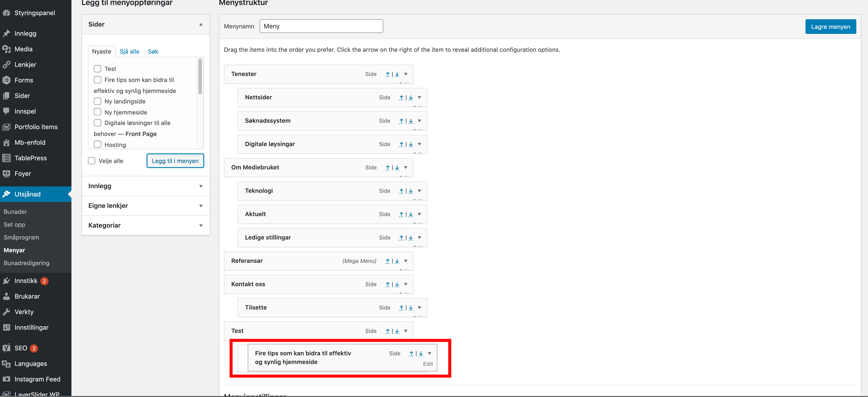Click the Lagre menyen button
Screen dimensions: 868x397
click(830, 27)
